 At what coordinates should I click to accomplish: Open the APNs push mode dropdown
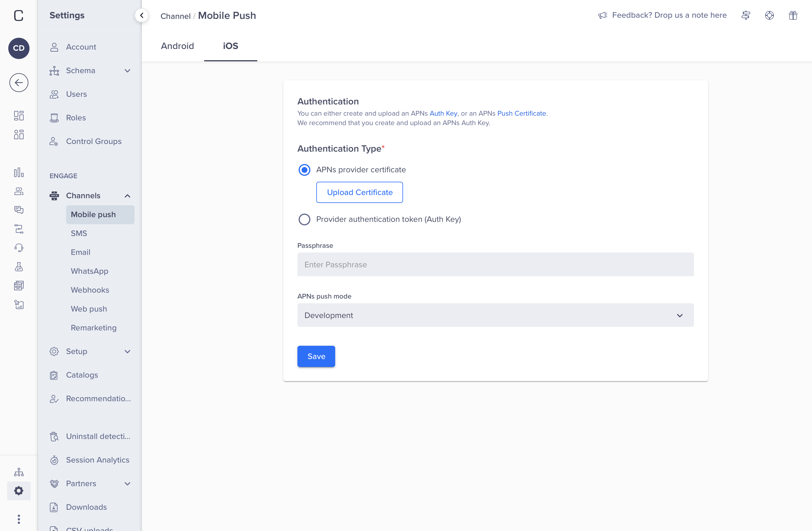click(x=495, y=315)
